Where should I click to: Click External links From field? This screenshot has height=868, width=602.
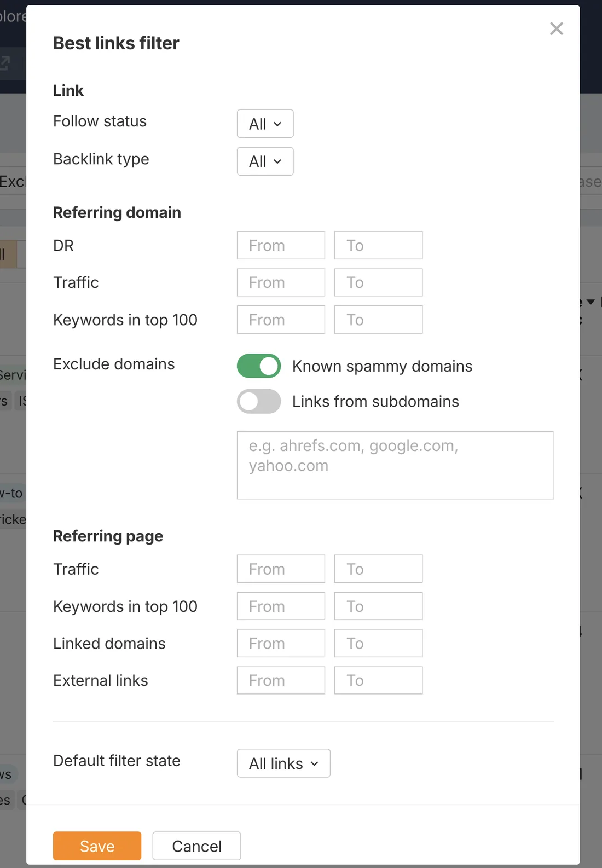point(281,680)
